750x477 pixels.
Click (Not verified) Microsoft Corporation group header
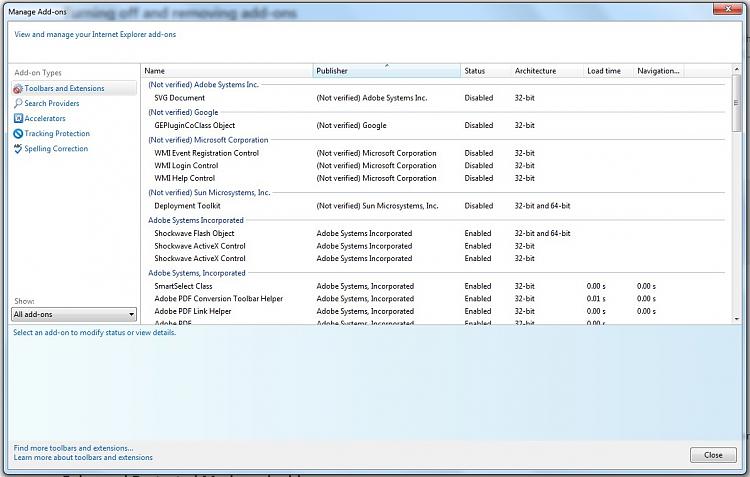(208, 140)
